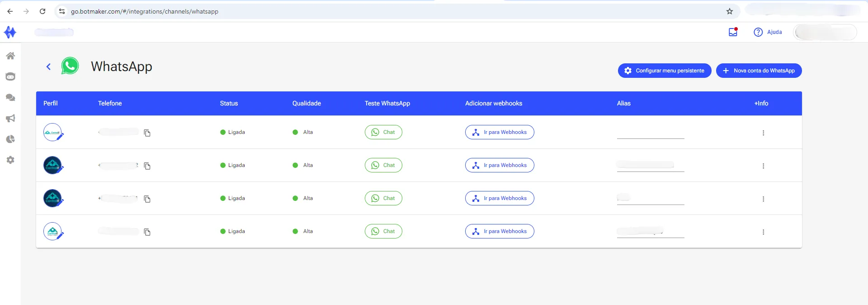The image size is (868, 305).
Task: Open the Botmaker logo home
Action: point(10,32)
